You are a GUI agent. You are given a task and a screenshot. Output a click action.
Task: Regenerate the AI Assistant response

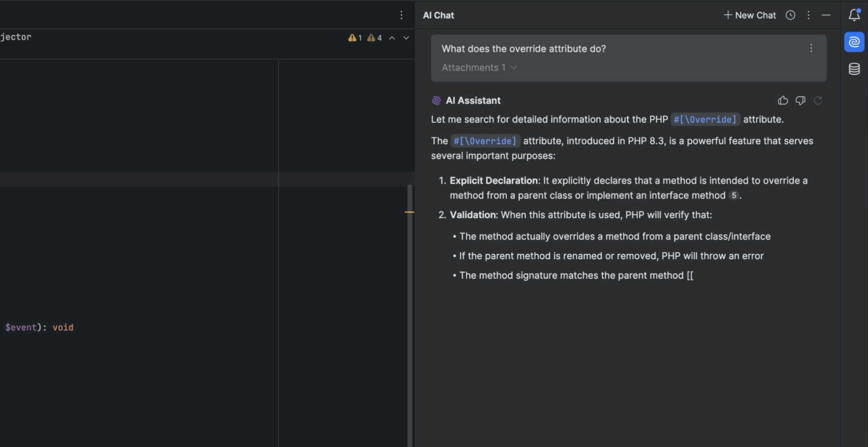819,100
